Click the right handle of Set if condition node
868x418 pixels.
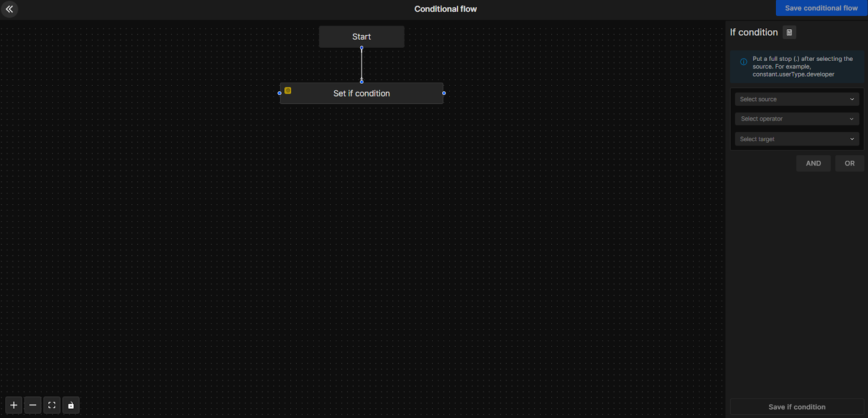click(444, 93)
